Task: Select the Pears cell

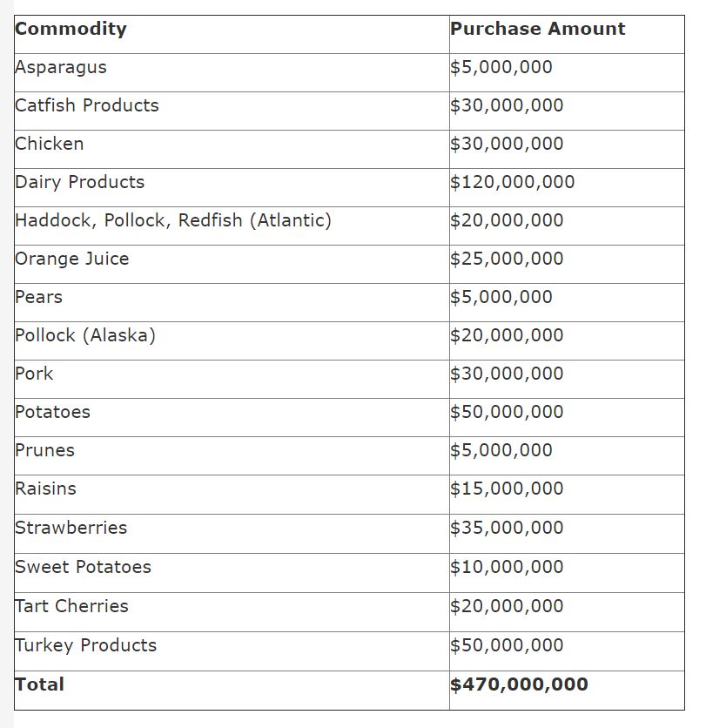Action: coord(39,297)
